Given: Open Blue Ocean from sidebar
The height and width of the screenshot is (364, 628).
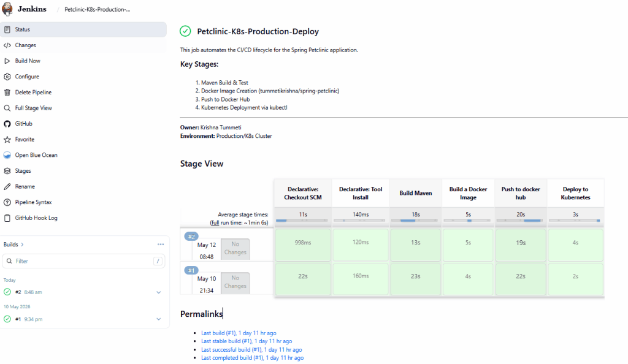Looking at the screenshot, I should 83,155.
